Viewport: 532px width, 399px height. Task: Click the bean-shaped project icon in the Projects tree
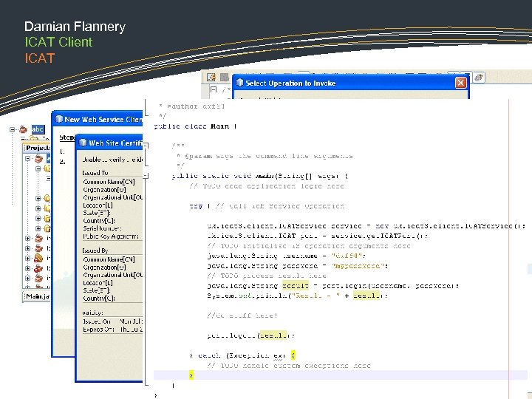38,258
